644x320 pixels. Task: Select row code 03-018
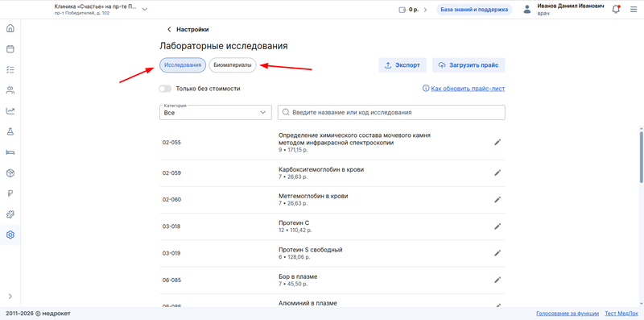[171, 226]
